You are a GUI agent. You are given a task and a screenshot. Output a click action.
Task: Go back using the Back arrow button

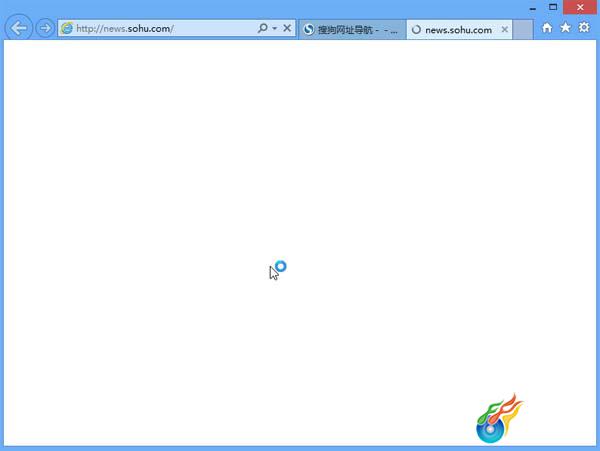coord(18,28)
